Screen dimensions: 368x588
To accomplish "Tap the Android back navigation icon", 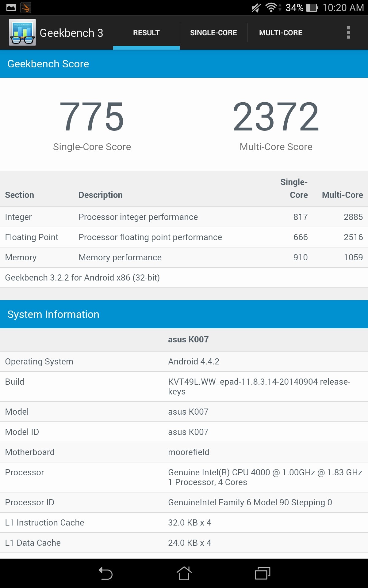I will [105, 573].
